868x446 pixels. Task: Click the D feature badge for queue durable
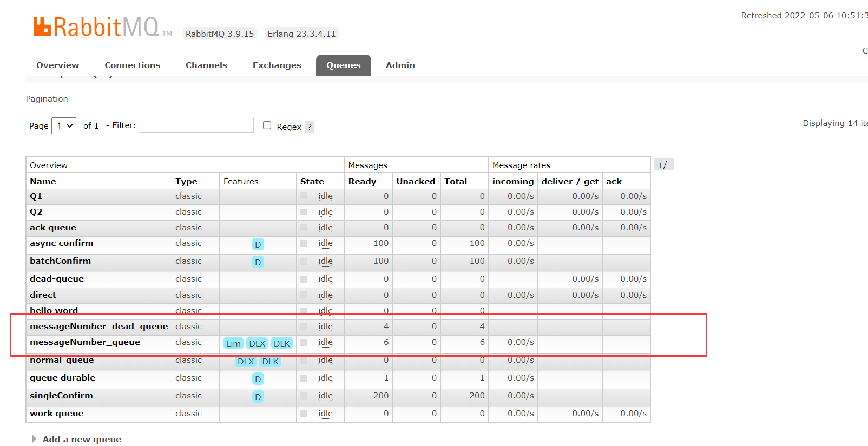(x=258, y=379)
